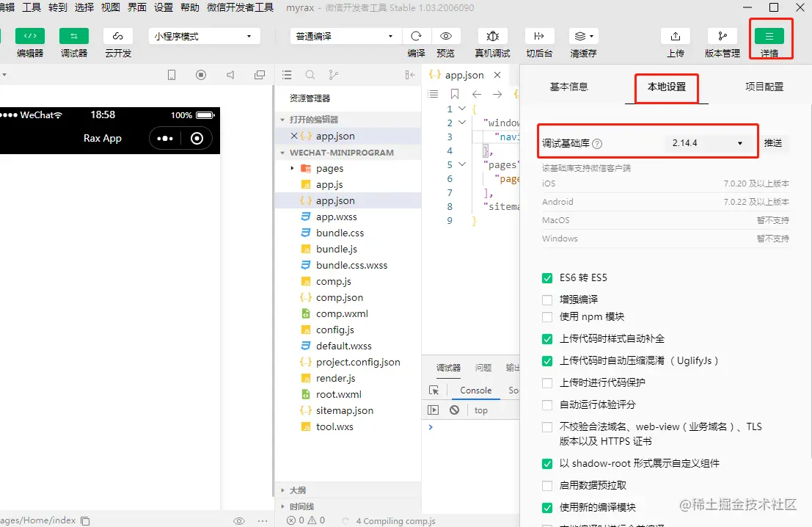Open 云开发 cloud development
This screenshot has height=527, width=812.
click(118, 36)
